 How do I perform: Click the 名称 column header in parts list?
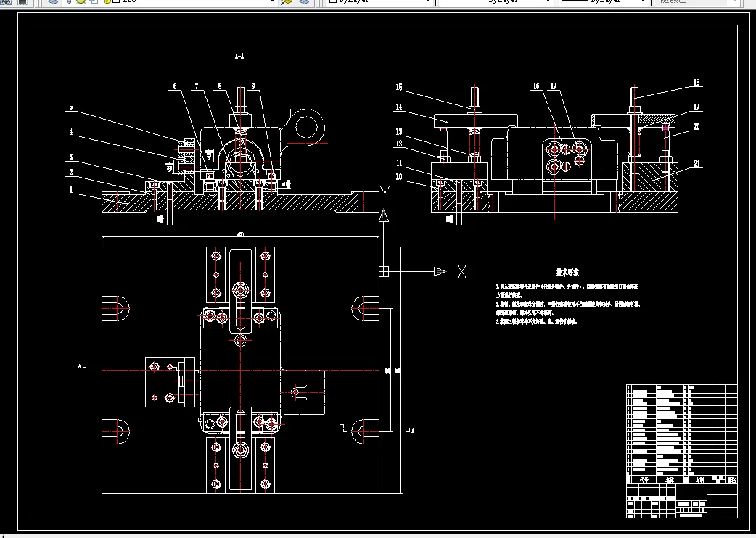click(x=669, y=480)
